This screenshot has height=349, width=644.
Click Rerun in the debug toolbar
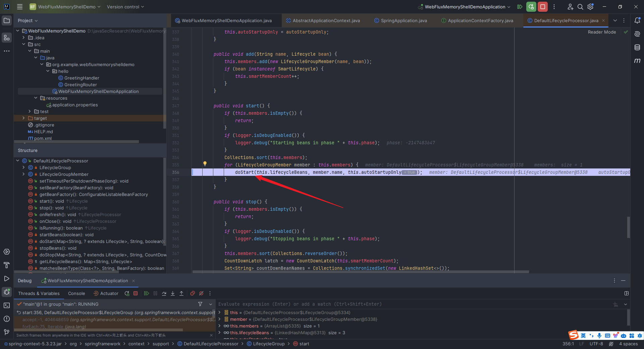127,293
